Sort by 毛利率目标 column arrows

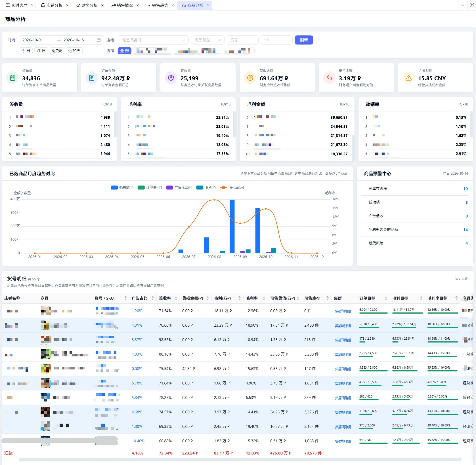[x=456, y=298]
